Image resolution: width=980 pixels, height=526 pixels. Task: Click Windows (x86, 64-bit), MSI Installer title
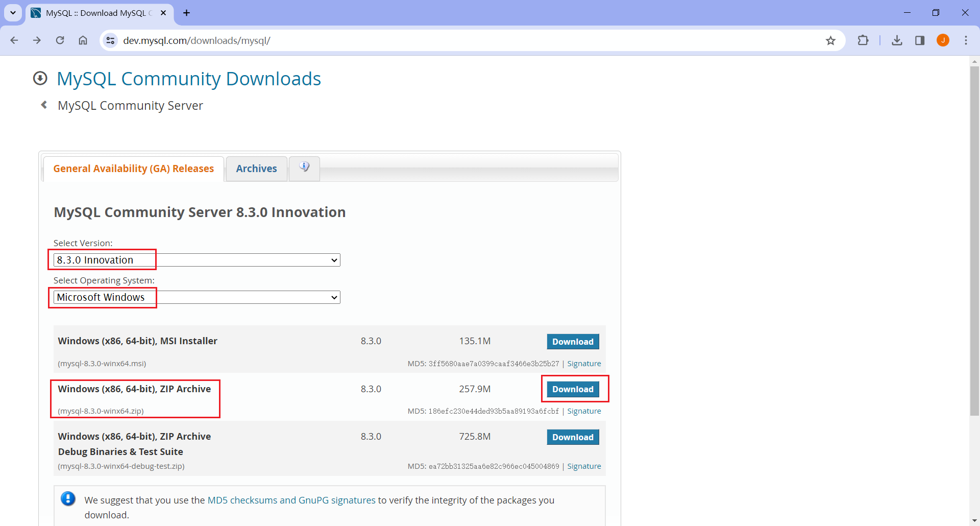click(138, 341)
